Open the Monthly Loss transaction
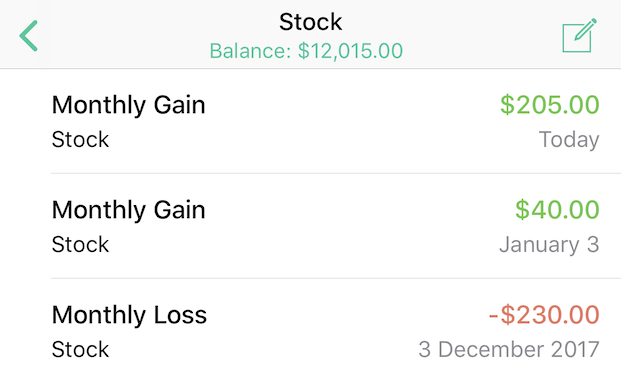 (x=310, y=329)
